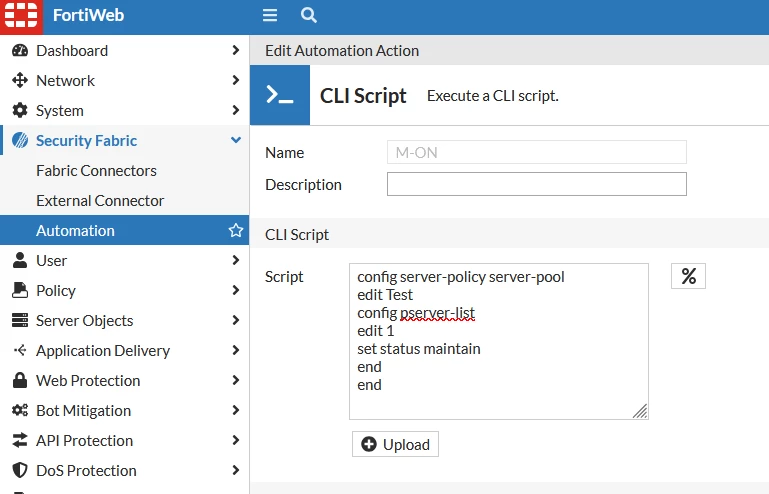Click the 'Edit Automation Action' heading
The height and width of the screenshot is (494, 769).
click(342, 51)
